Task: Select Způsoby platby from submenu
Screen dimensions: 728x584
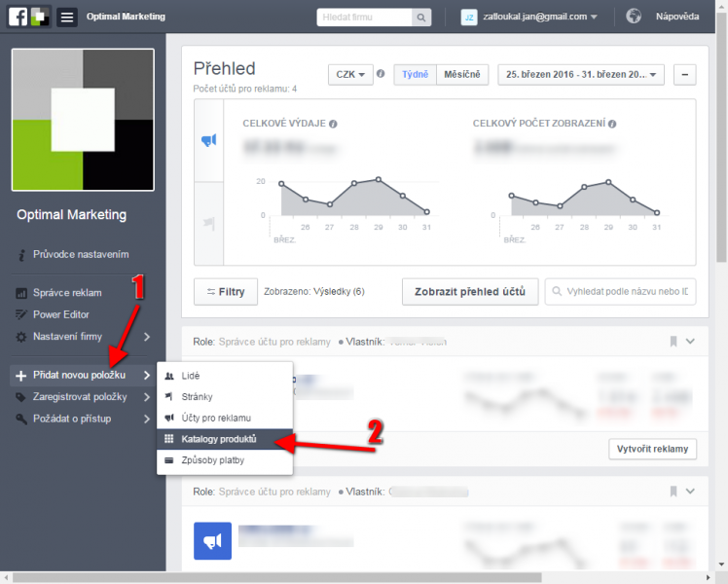Action: [x=225, y=460]
